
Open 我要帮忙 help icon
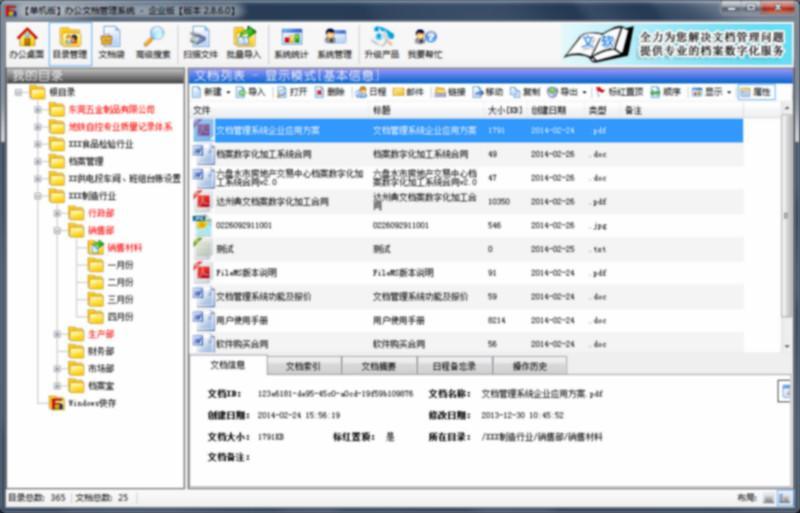pyautogui.click(x=424, y=43)
